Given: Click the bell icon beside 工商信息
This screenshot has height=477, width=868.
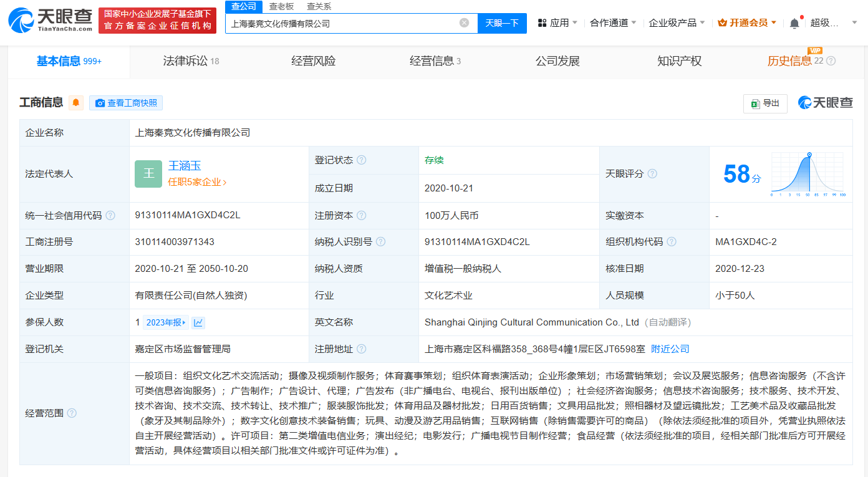Looking at the screenshot, I should tap(76, 102).
